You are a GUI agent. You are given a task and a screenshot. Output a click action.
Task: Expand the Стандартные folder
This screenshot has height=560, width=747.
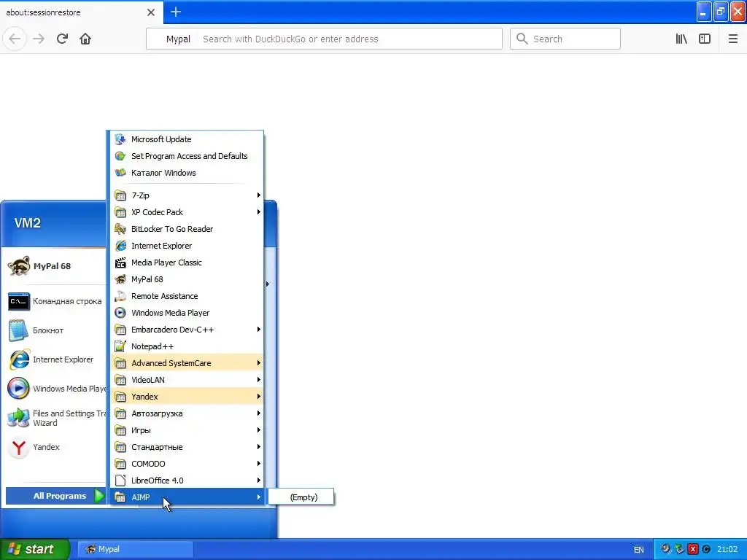click(187, 447)
